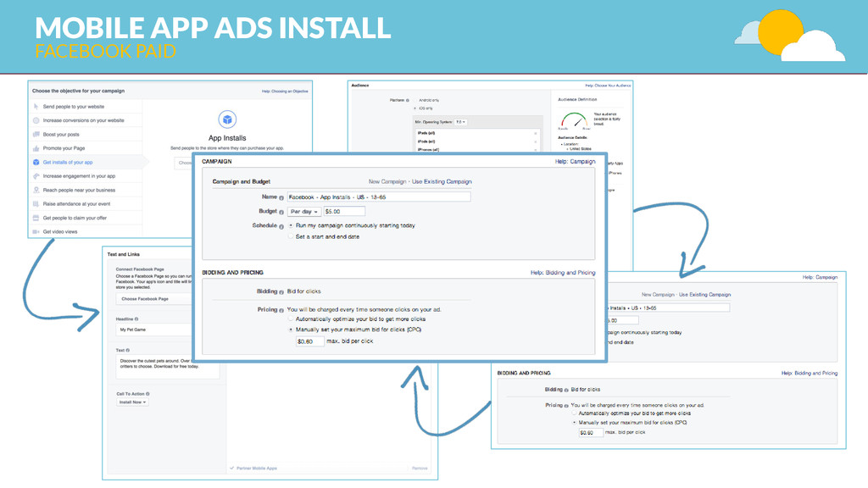Open the 'Per day' budget dropdown

(x=304, y=211)
